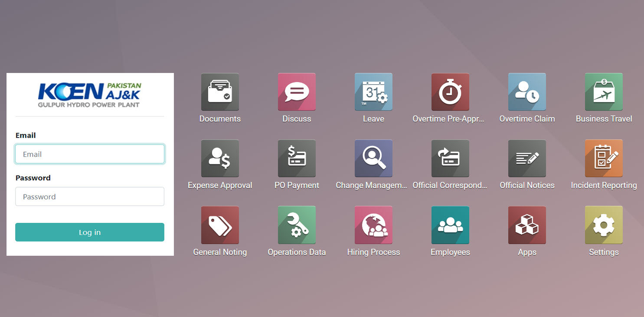644x317 pixels.
Task: Click the Operations Data wrench icon
Action: coord(297,225)
